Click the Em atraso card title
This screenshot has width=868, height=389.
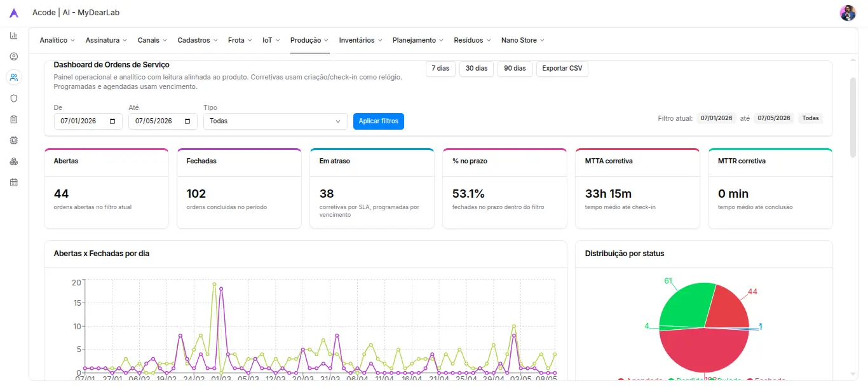[335, 161]
